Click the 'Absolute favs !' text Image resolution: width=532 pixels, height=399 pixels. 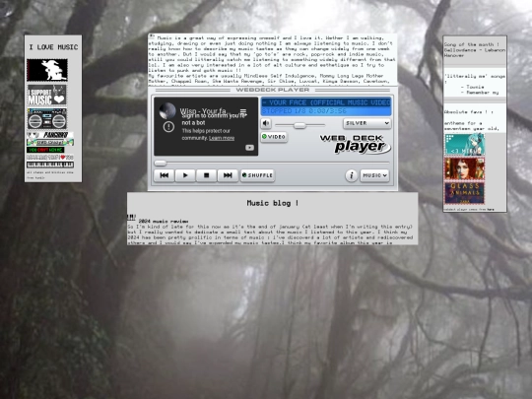(469, 111)
